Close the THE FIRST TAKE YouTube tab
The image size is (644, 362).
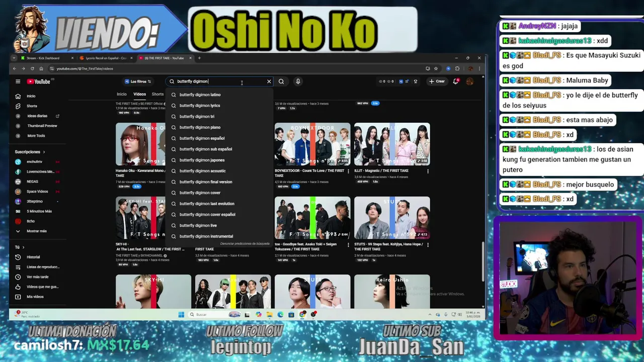[x=191, y=58]
